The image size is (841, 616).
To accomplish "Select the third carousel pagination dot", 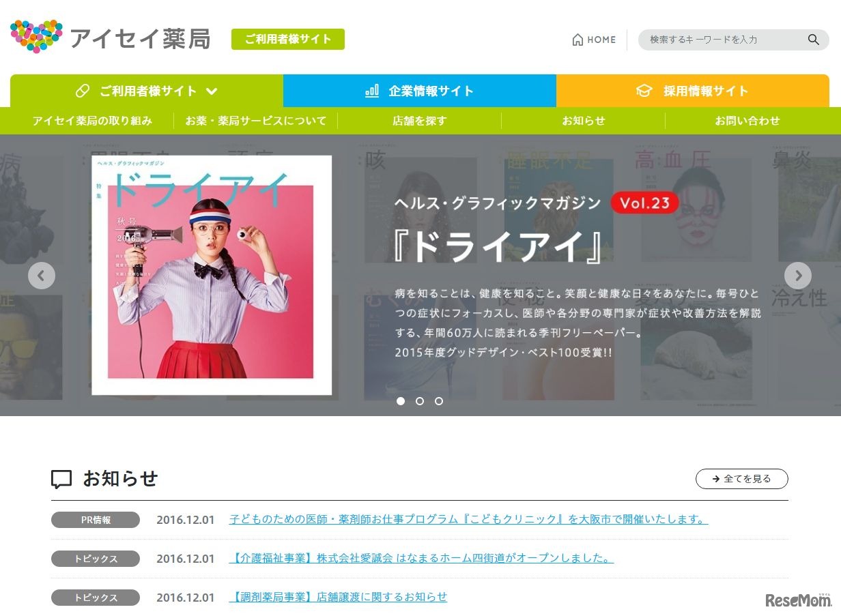I will coord(438,401).
